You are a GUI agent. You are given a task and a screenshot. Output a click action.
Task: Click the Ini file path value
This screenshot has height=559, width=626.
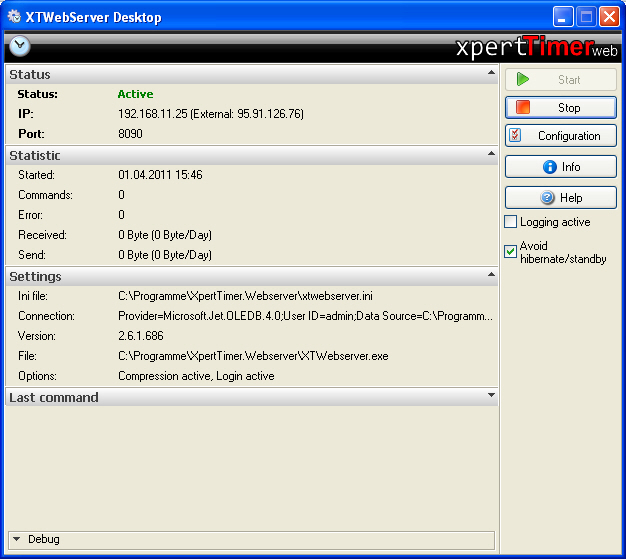point(245,296)
